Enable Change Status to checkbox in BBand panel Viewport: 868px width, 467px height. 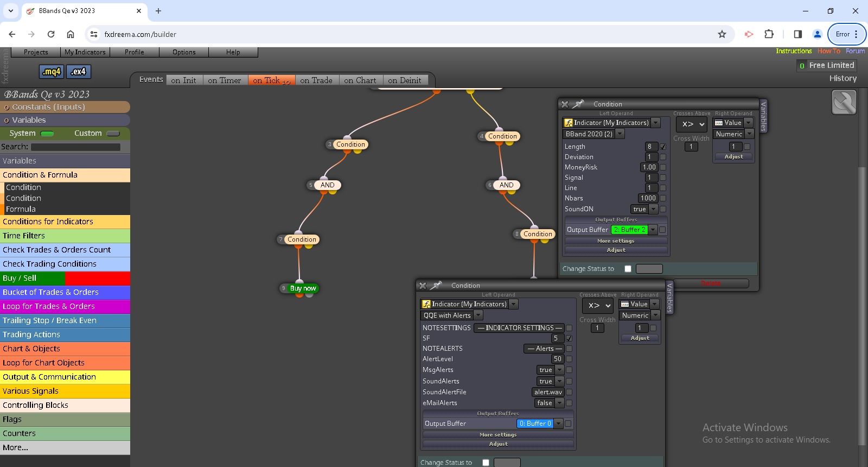[x=628, y=269]
